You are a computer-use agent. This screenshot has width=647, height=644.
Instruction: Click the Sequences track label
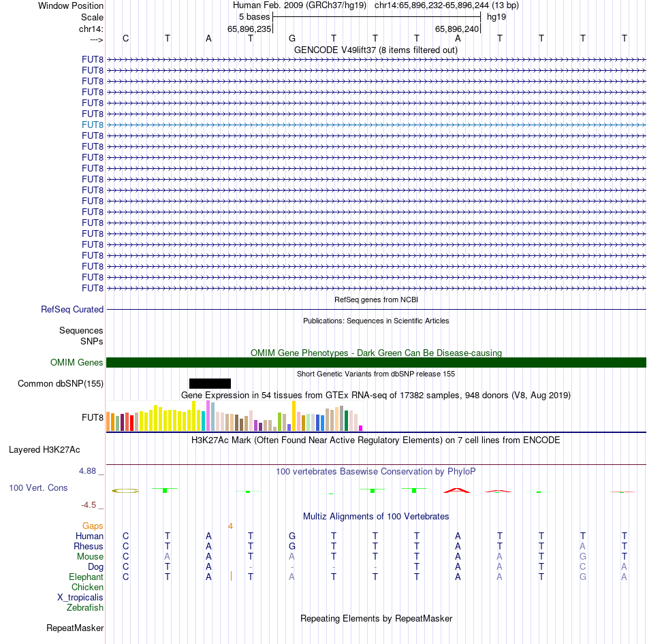pos(81,330)
